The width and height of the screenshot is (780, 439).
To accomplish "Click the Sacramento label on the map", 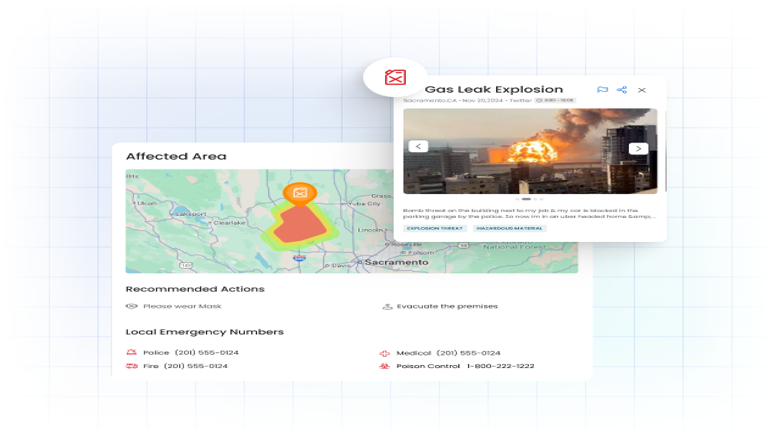I will coord(396,262).
